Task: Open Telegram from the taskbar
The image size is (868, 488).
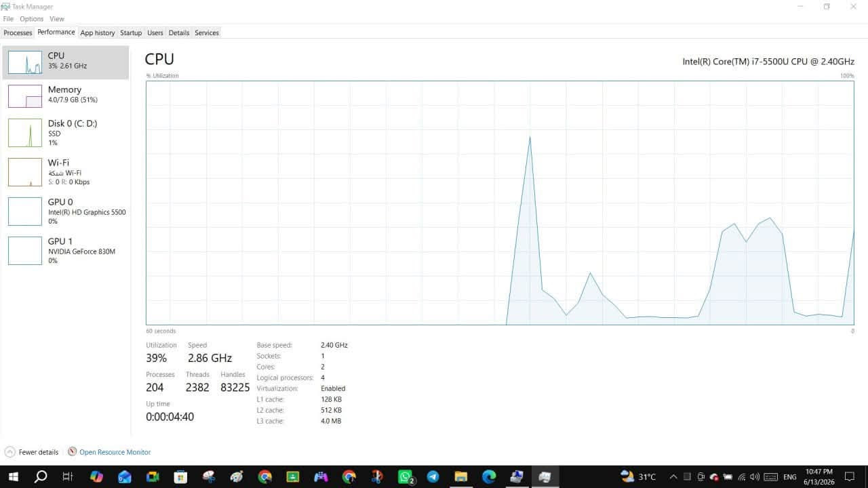Action: pyautogui.click(x=433, y=476)
